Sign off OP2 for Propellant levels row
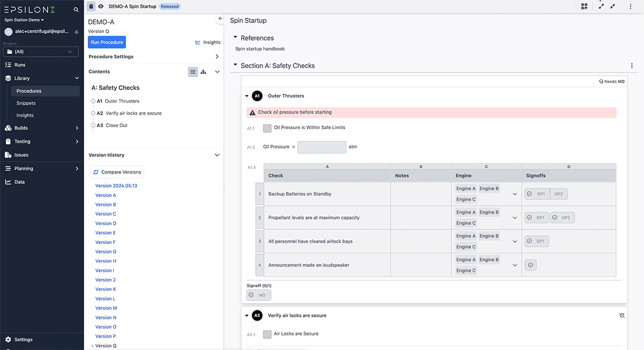 562,218
